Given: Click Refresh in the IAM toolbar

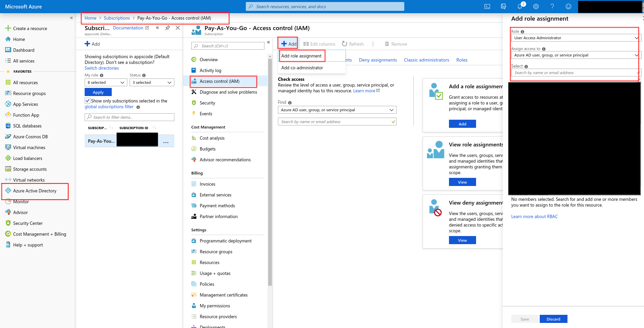Looking at the screenshot, I should tap(353, 44).
